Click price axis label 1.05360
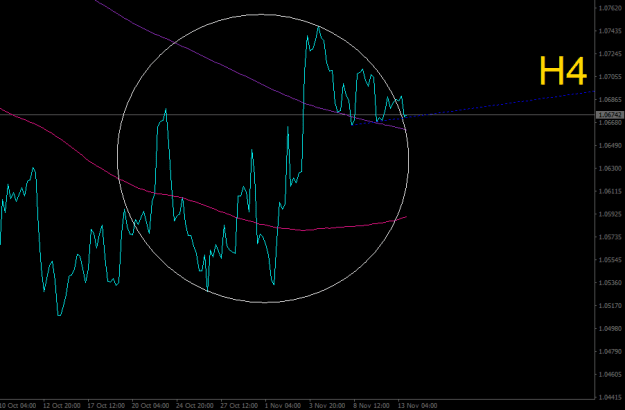The image size is (625, 410). pyautogui.click(x=611, y=282)
